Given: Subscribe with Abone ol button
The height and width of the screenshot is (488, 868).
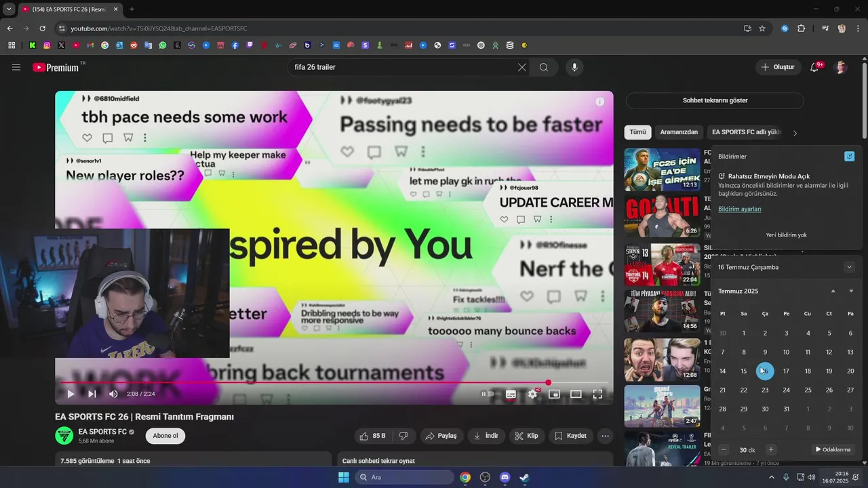Looking at the screenshot, I should 165,436.
